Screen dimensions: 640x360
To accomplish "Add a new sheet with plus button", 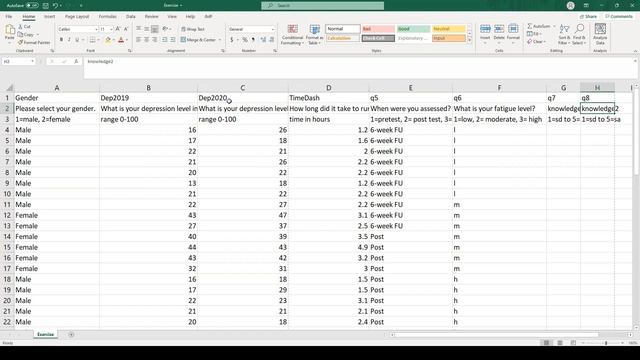I will point(71,335).
